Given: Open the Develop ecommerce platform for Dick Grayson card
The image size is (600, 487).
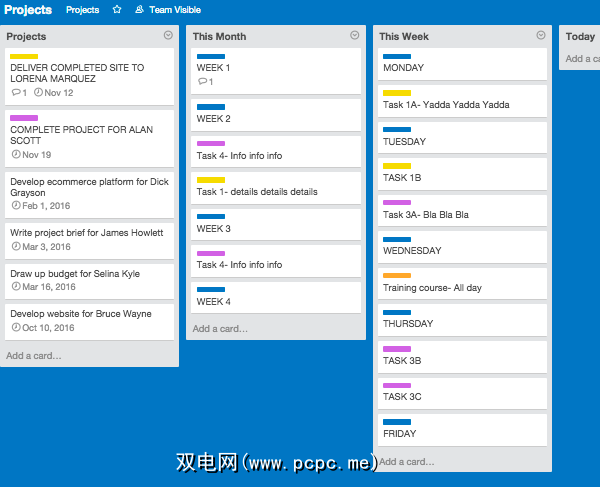Looking at the screenshot, I should pyautogui.click(x=89, y=195).
